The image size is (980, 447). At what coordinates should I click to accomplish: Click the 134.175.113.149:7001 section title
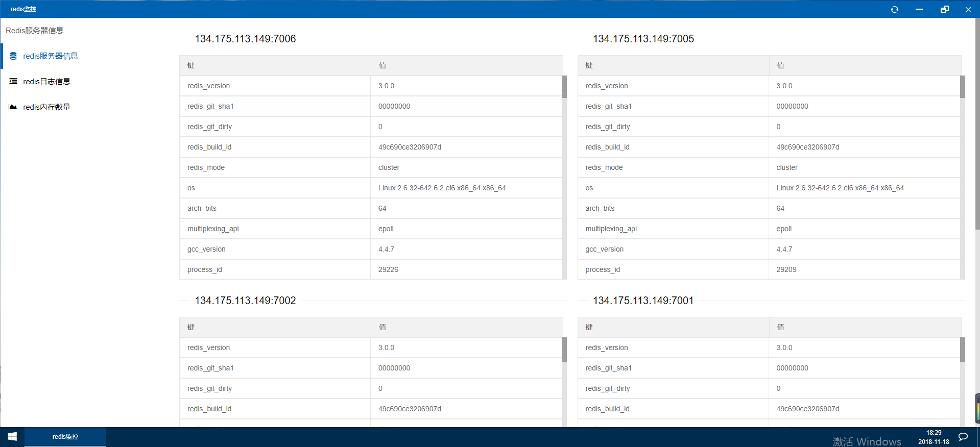click(x=643, y=301)
